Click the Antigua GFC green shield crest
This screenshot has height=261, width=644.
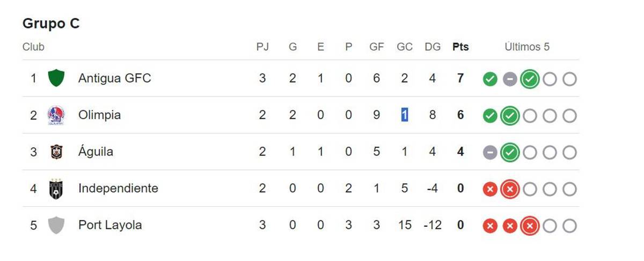click(x=56, y=78)
